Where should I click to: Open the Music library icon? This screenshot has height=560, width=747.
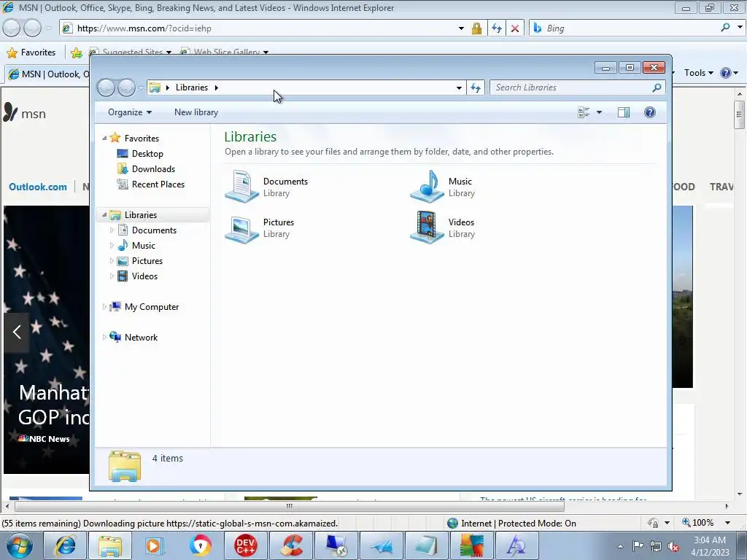[427, 186]
